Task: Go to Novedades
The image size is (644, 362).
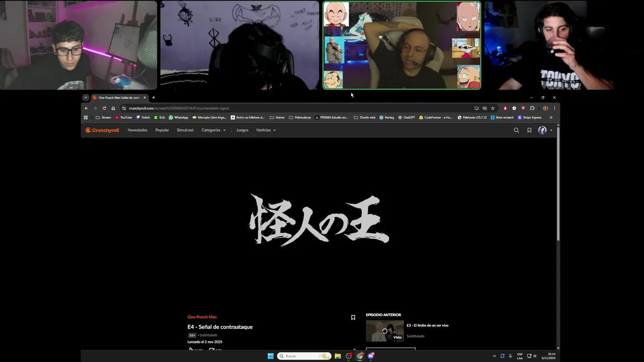Action: (137, 130)
